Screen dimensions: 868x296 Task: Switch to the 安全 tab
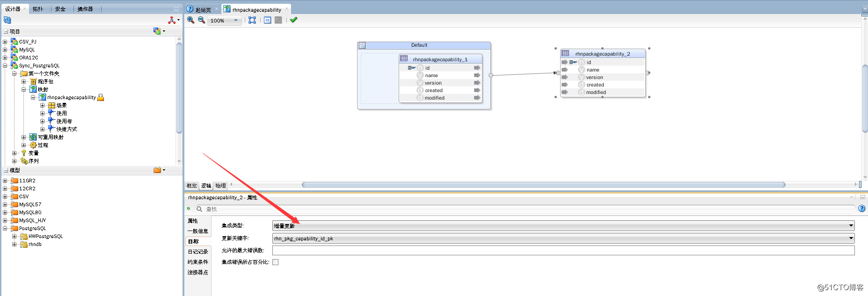pyautogui.click(x=60, y=9)
